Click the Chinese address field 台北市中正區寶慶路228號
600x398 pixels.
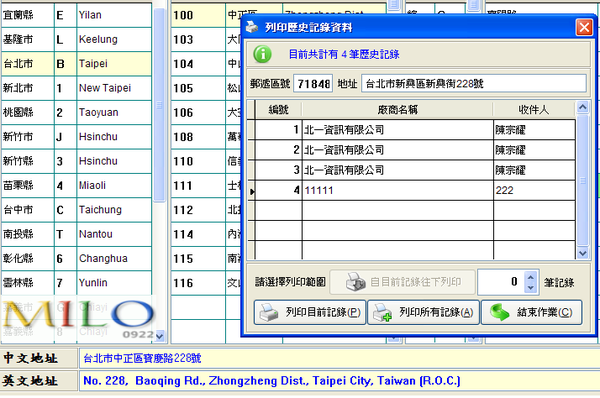(x=339, y=358)
